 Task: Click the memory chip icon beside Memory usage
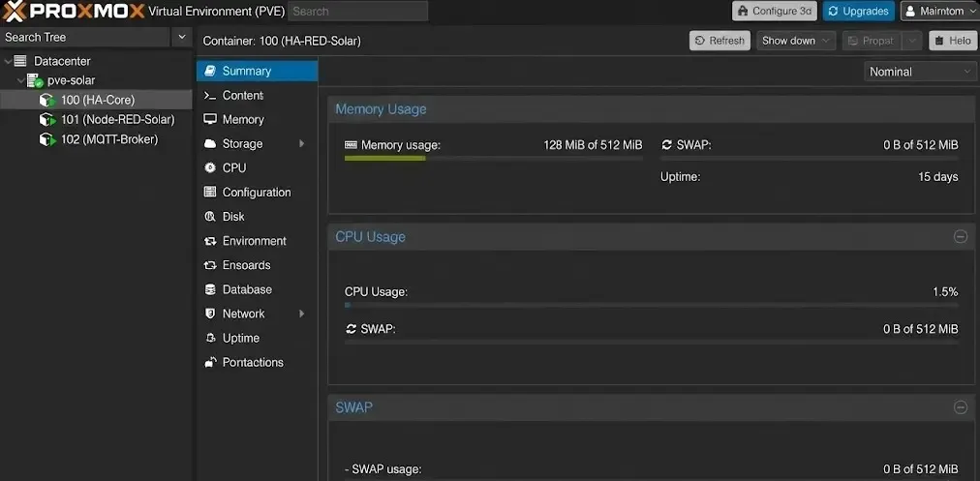pos(351,145)
